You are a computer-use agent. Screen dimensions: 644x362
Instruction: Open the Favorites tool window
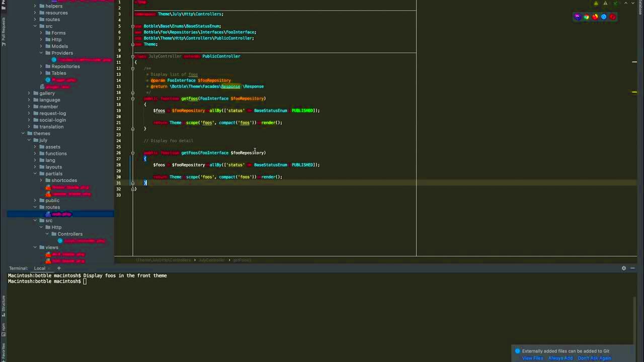pos(4,352)
